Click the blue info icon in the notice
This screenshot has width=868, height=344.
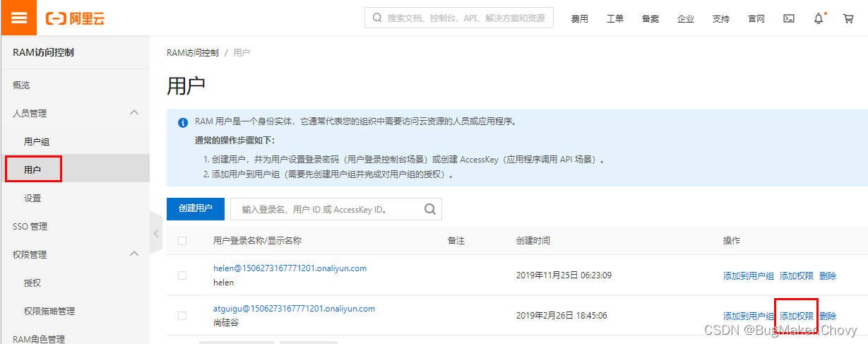coord(182,122)
